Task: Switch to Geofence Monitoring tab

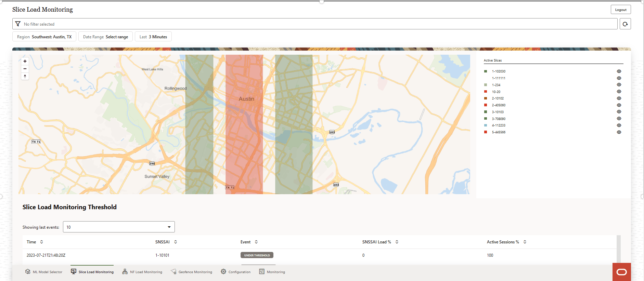Action: 192,272
